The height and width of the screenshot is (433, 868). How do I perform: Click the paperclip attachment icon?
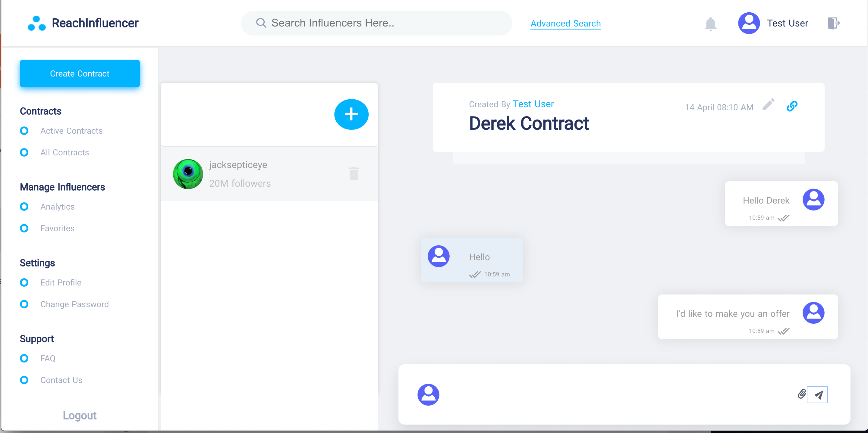[x=802, y=394]
